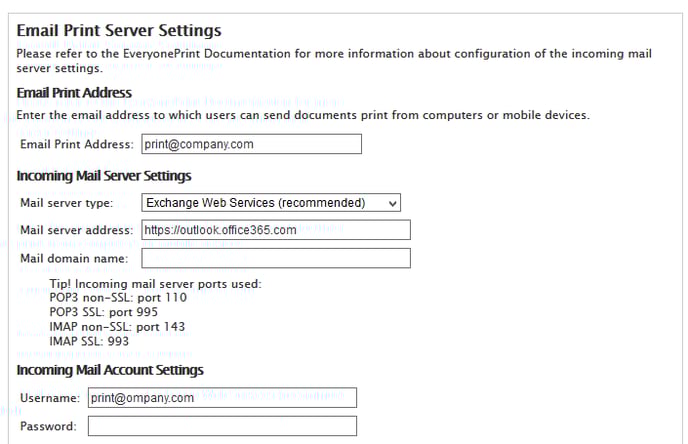
Task: Click the bold 'Email Print Address' section heading
Action: [x=74, y=93]
